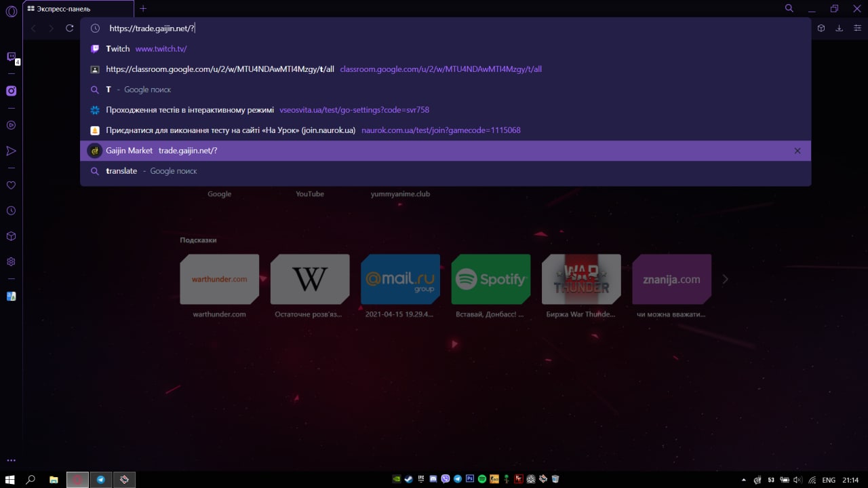Open extensions cube icon in sidebar
The height and width of the screenshot is (488, 868).
tap(11, 236)
